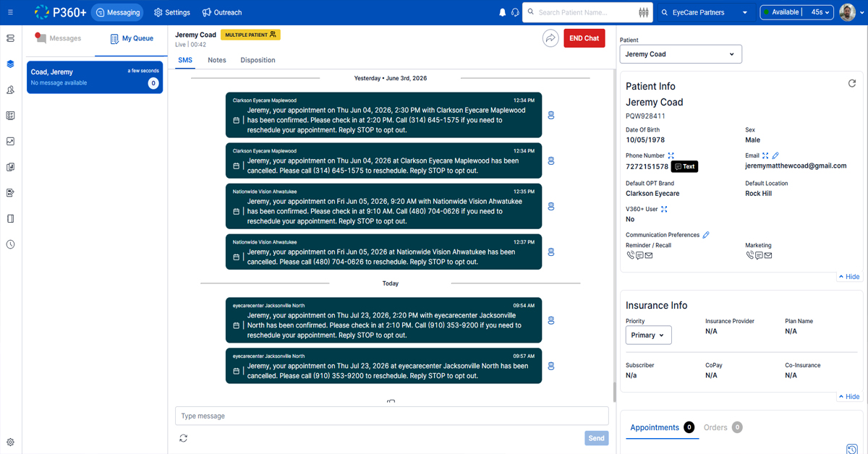Click the SMS icon under Marketing
Viewport: 868px width, 454px height.
click(759, 255)
